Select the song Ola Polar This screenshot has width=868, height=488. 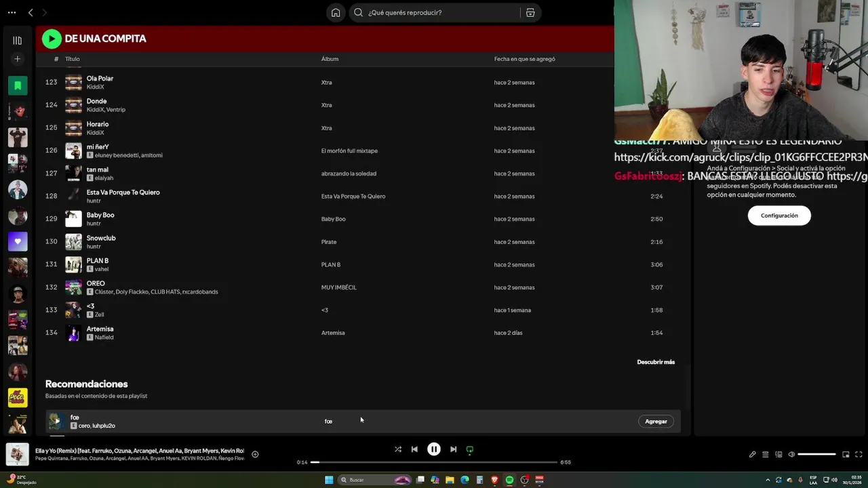[100, 79]
